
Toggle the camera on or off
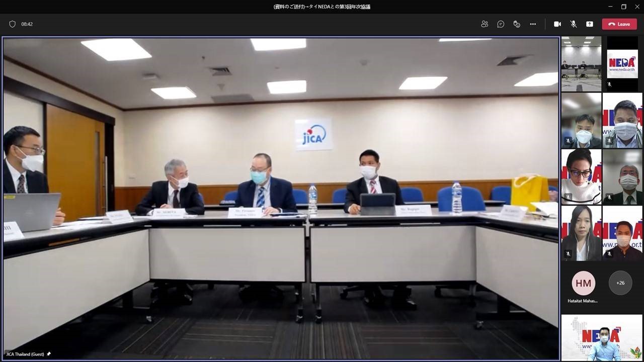pos(557,24)
